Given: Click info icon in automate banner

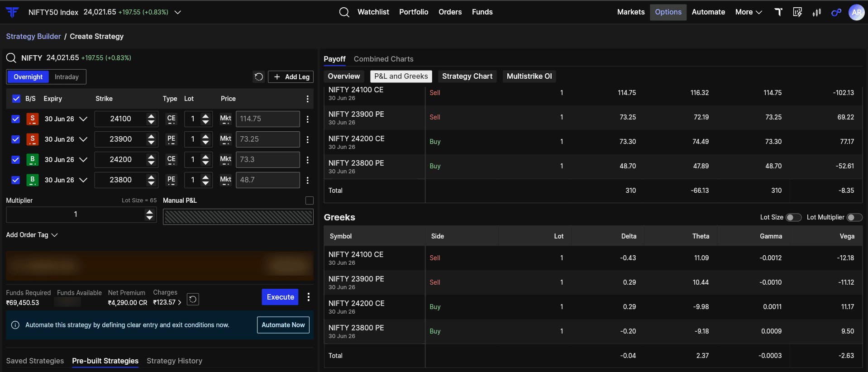Looking at the screenshot, I should [15, 325].
